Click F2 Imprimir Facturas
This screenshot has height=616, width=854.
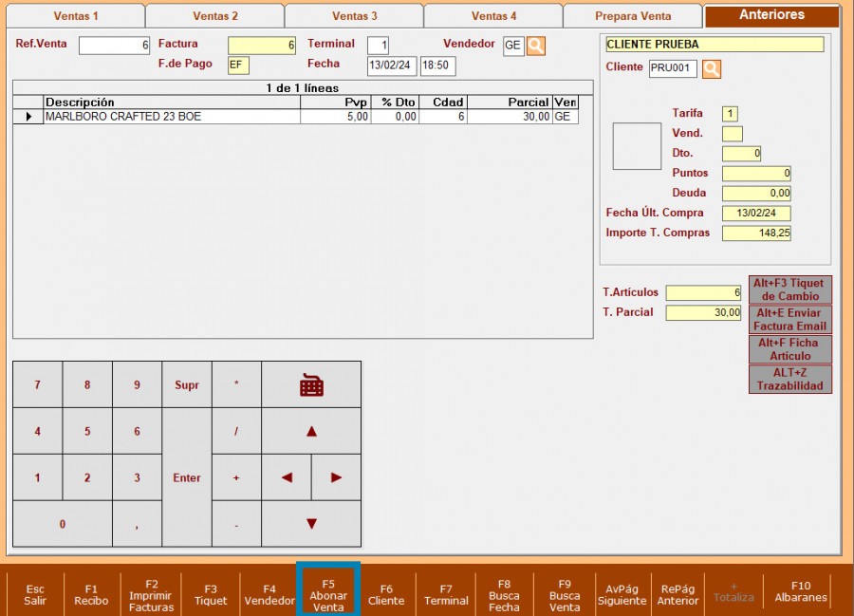[x=151, y=594]
